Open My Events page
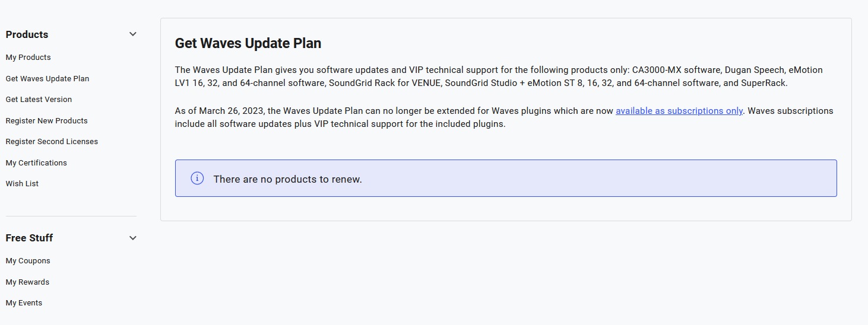This screenshot has height=325, width=868. click(24, 303)
